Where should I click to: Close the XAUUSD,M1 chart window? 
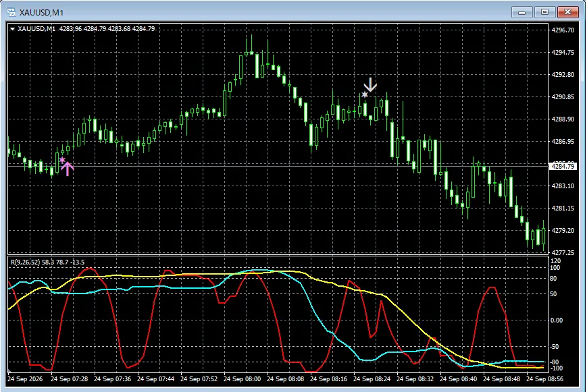pyautogui.click(x=568, y=12)
